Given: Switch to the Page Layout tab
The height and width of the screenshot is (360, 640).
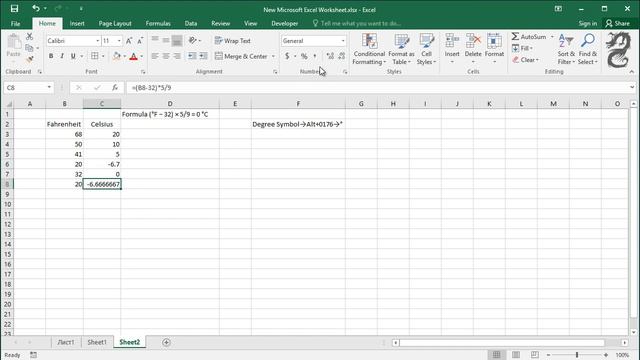Looking at the screenshot, I should [115, 23].
